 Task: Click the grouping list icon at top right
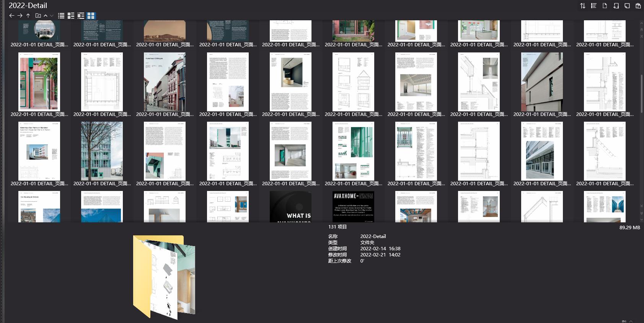(593, 6)
